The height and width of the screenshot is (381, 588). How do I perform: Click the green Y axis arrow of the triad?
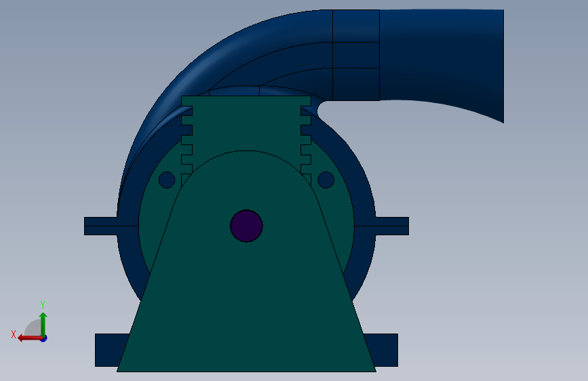pyautogui.click(x=43, y=324)
